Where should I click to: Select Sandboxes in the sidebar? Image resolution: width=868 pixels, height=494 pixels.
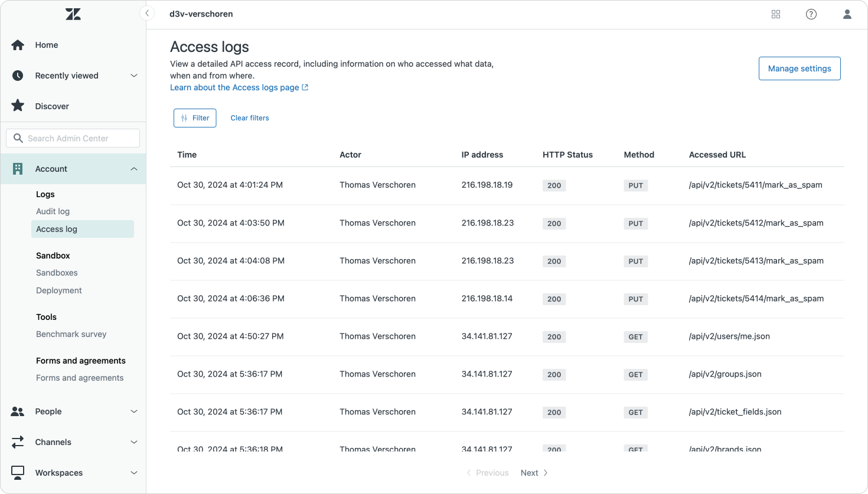57,273
